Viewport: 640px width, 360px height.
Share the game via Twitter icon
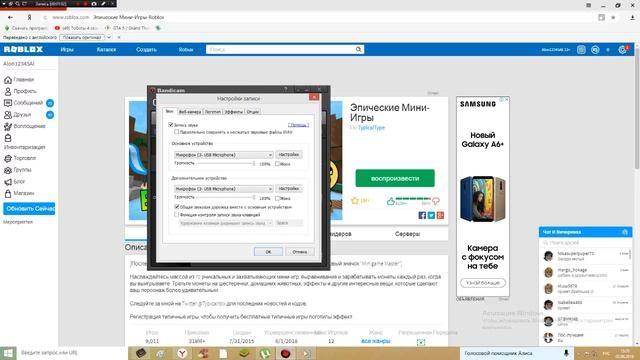(x=431, y=215)
